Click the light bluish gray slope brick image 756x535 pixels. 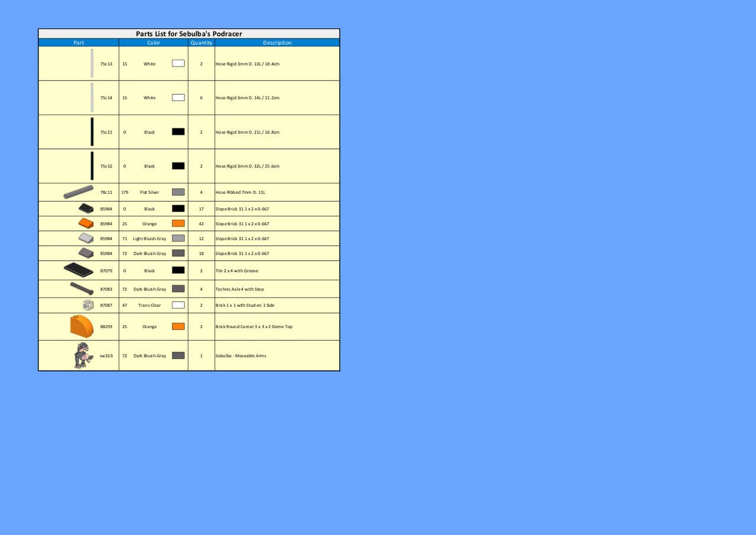point(86,238)
